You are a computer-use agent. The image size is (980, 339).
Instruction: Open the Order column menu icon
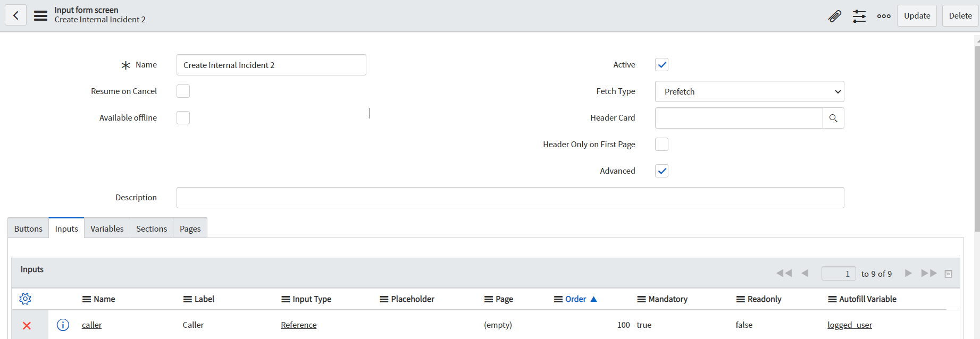coord(558,299)
